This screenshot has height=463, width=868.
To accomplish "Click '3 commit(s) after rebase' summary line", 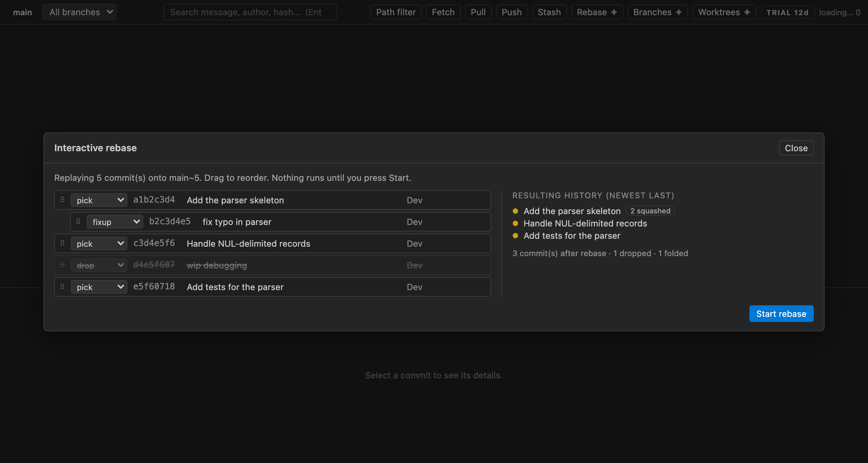I will pyautogui.click(x=600, y=253).
